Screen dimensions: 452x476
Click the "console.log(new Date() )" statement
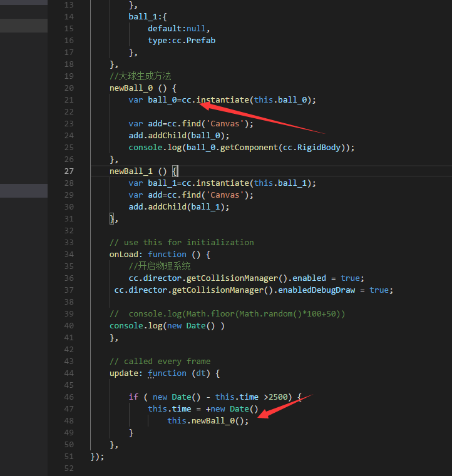[x=167, y=326]
